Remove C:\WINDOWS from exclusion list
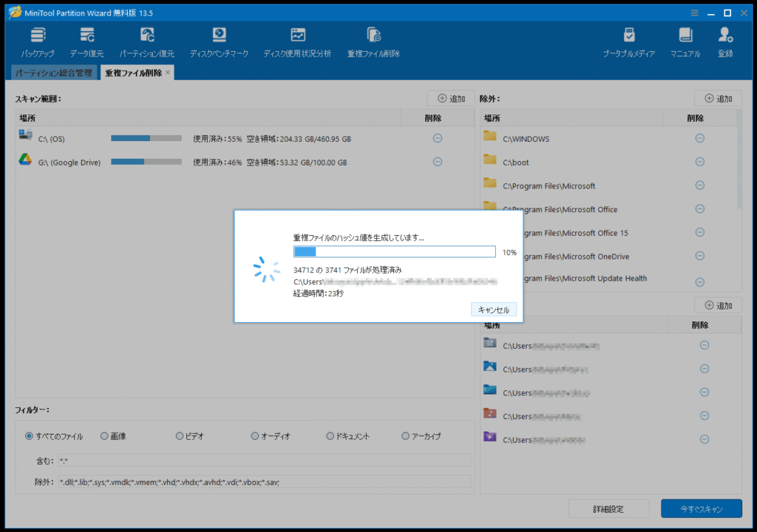Viewport: 757px width, 532px height. pyautogui.click(x=699, y=138)
